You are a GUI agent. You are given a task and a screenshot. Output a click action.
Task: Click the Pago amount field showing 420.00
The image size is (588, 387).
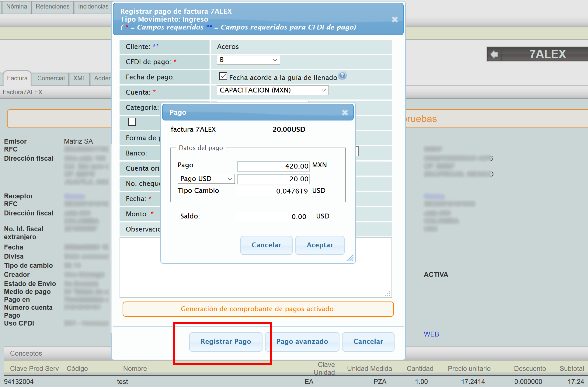[x=273, y=166]
